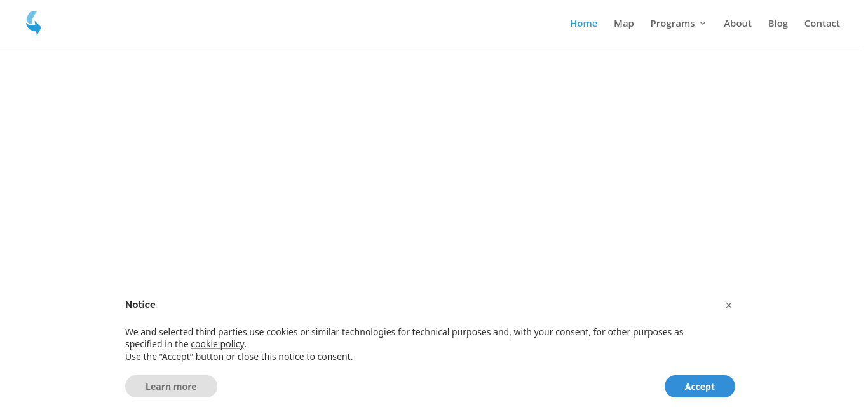Click the blank white page body above notice
The width and height of the screenshot is (868, 414).
(x=434, y=165)
